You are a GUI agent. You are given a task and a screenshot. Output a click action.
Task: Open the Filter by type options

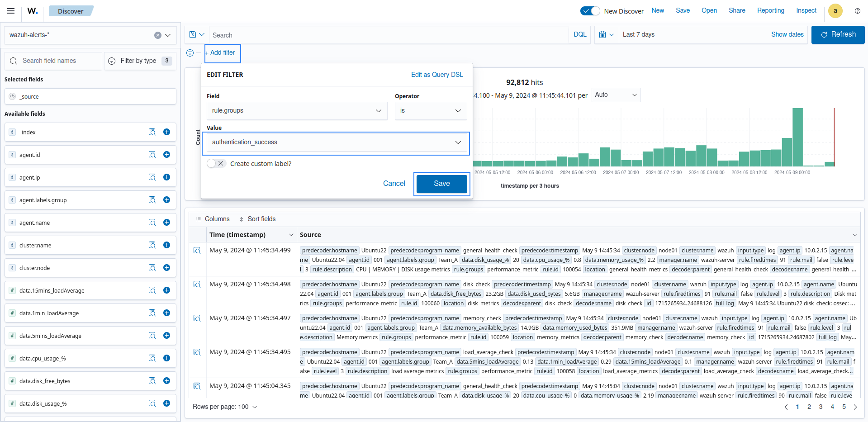pos(140,61)
